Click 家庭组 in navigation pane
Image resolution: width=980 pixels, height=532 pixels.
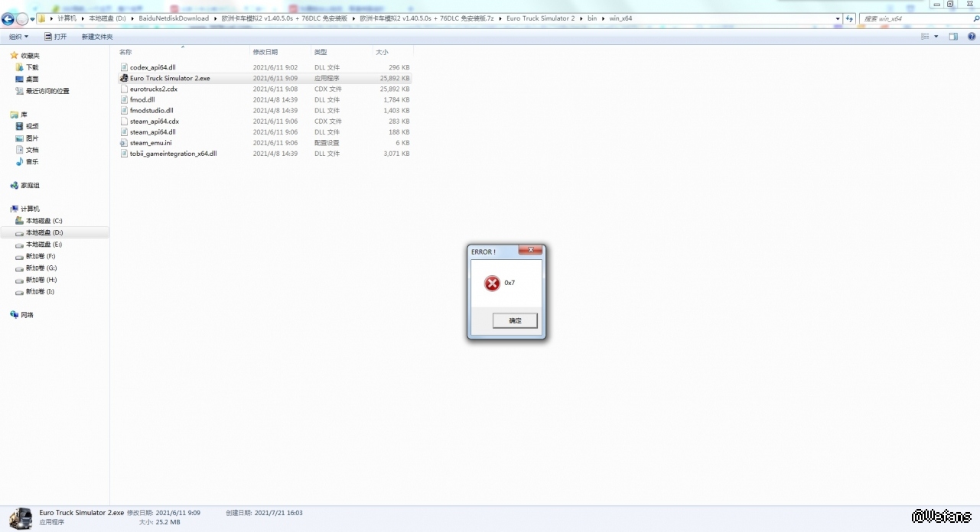pos(30,185)
